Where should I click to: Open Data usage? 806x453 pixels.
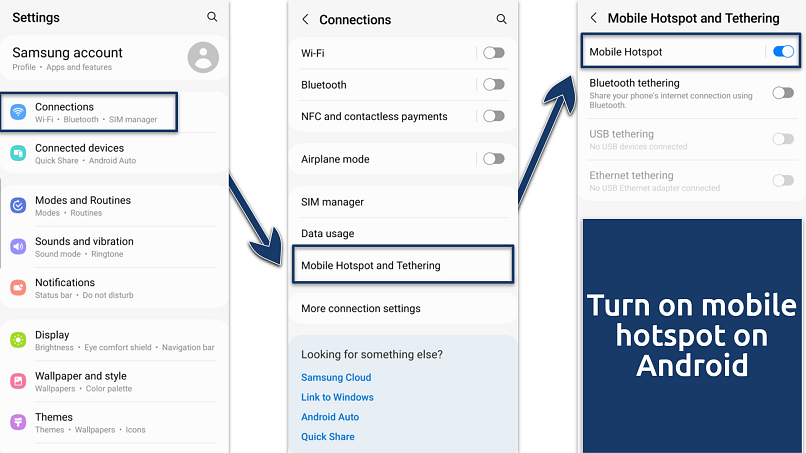pos(403,233)
